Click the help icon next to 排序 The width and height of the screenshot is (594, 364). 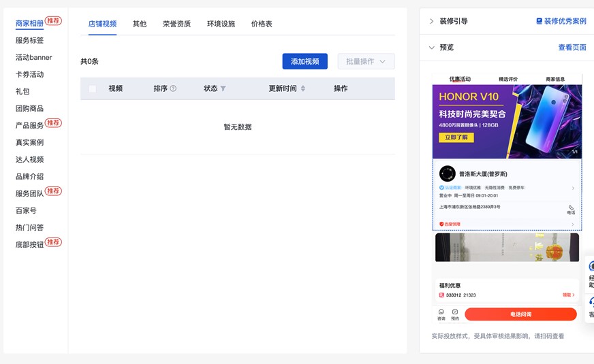[173, 88]
